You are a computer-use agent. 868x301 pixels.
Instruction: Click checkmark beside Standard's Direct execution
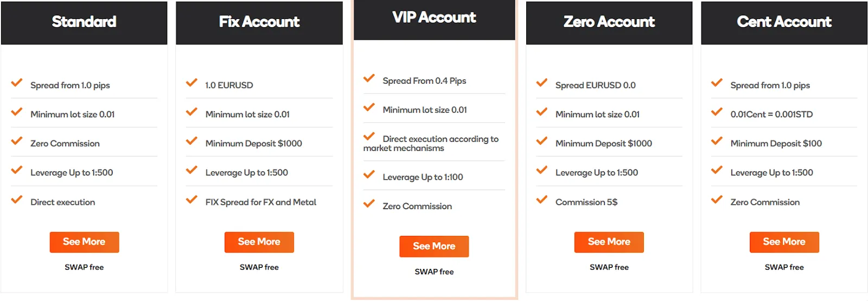click(17, 200)
